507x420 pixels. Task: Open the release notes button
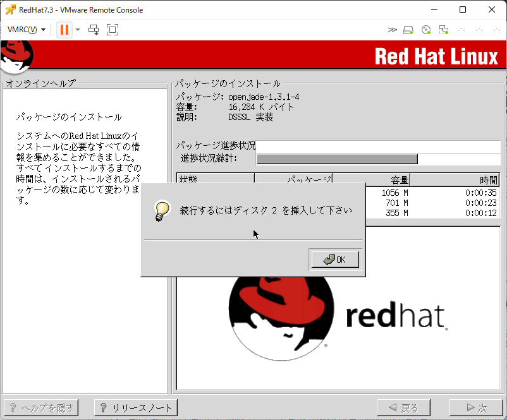tap(136, 408)
